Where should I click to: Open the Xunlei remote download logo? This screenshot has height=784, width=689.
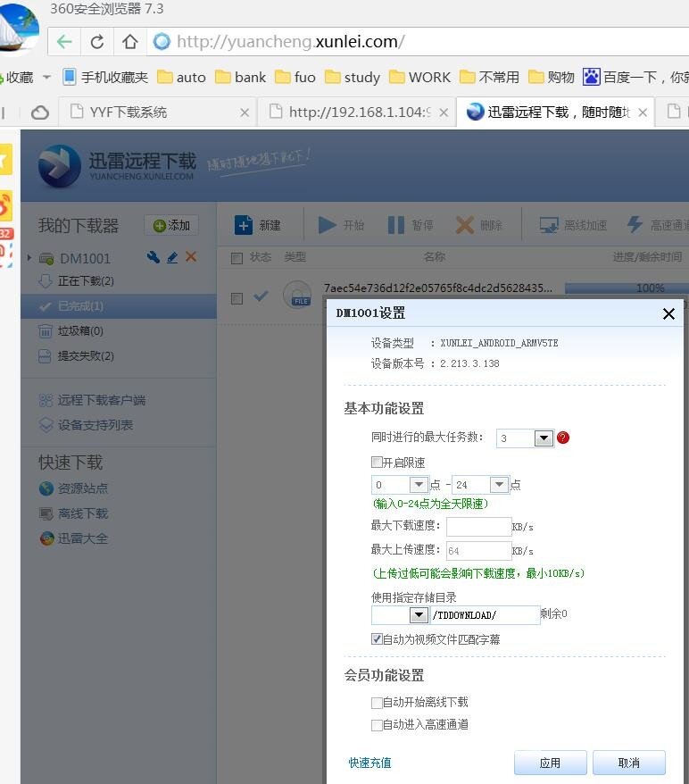coord(60,166)
